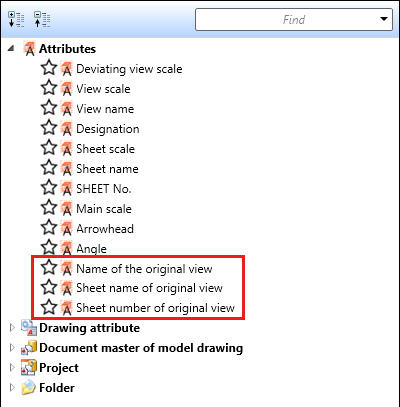Collapse the Attributes tree node
The height and width of the screenshot is (407, 400).
pos(11,49)
